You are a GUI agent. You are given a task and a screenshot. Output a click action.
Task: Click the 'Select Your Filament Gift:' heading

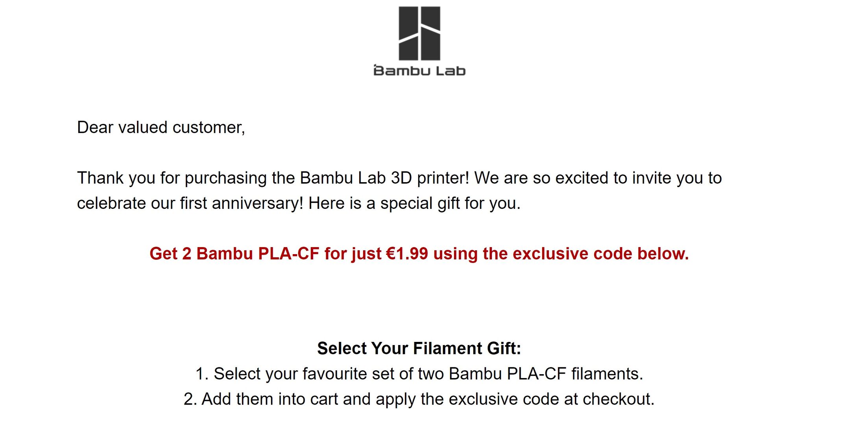pos(419,348)
